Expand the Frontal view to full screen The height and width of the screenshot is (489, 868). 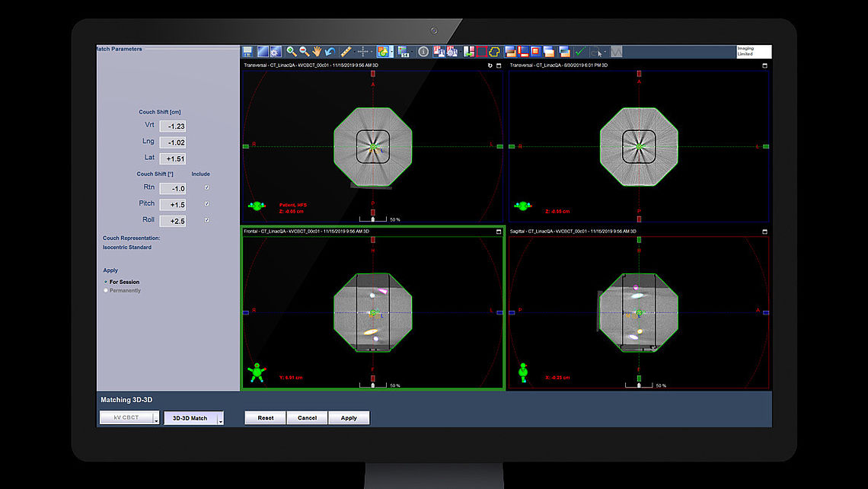coord(499,230)
